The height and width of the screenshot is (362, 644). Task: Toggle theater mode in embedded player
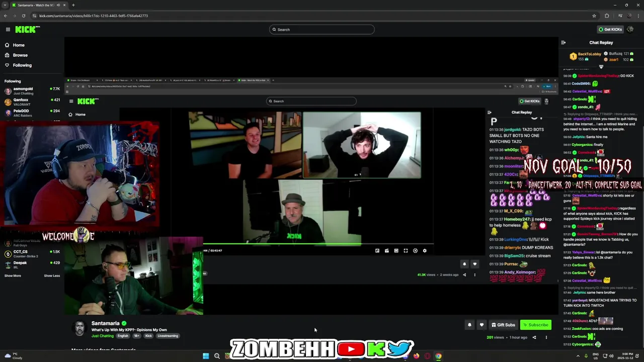[396, 250]
